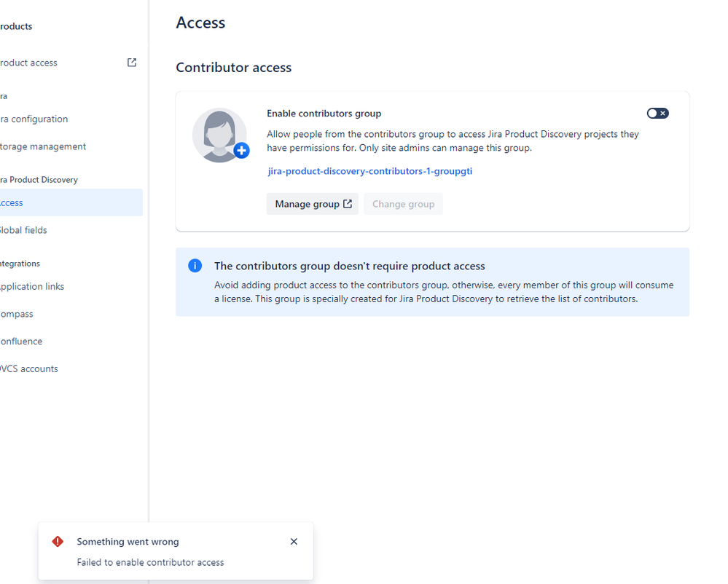728x584 pixels.
Task: Toggle the Enable contributors group switch
Action: click(x=657, y=113)
